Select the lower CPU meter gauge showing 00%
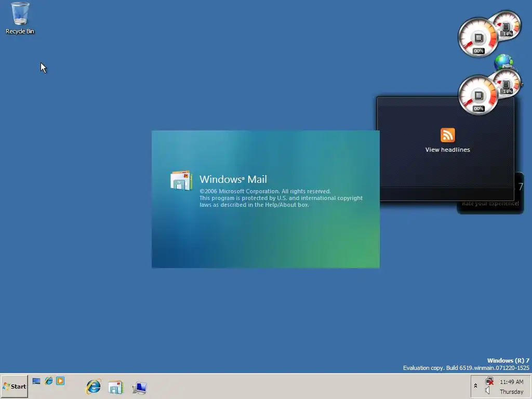 (478, 95)
